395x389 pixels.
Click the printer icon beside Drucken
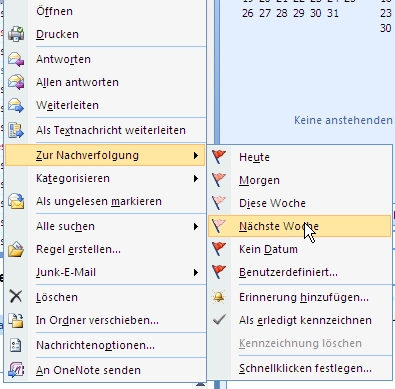point(16,34)
